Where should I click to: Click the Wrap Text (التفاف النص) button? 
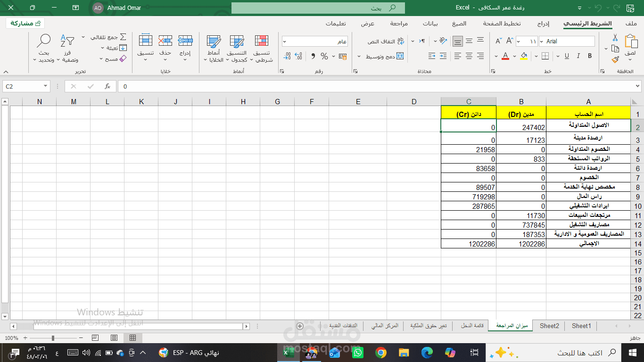pos(386,41)
